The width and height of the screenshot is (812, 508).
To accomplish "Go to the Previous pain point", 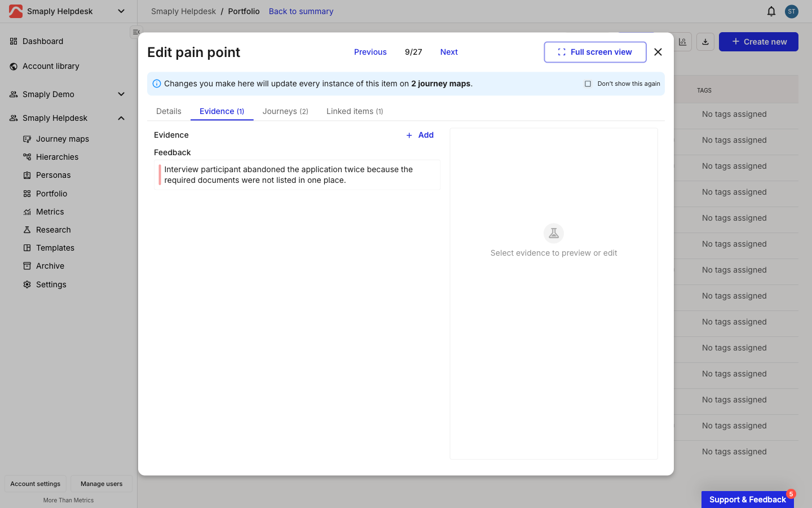I will tap(370, 52).
